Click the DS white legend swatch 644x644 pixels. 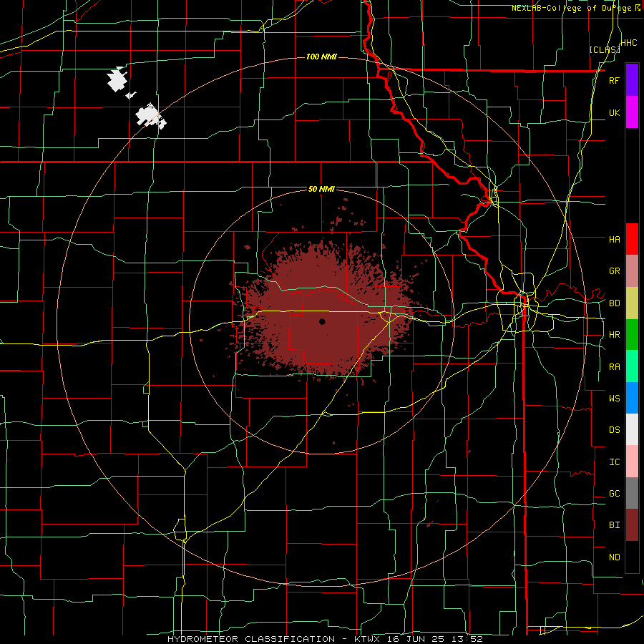(x=632, y=429)
